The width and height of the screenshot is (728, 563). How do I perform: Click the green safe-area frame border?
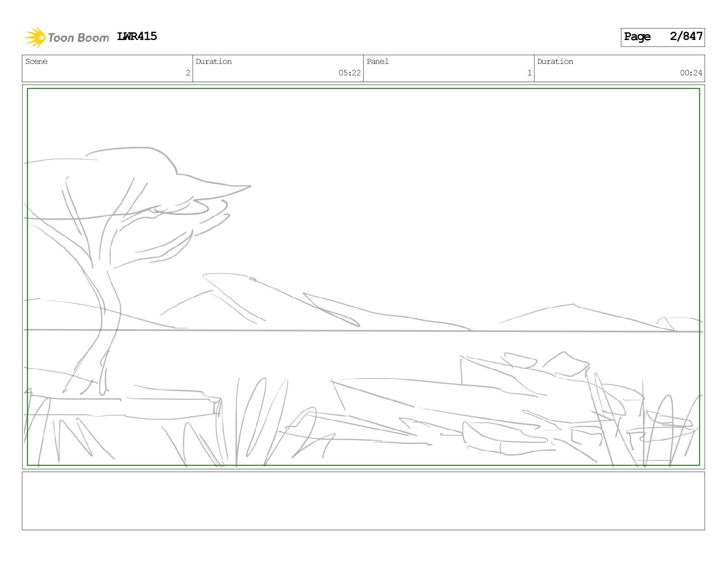[x=363, y=89]
